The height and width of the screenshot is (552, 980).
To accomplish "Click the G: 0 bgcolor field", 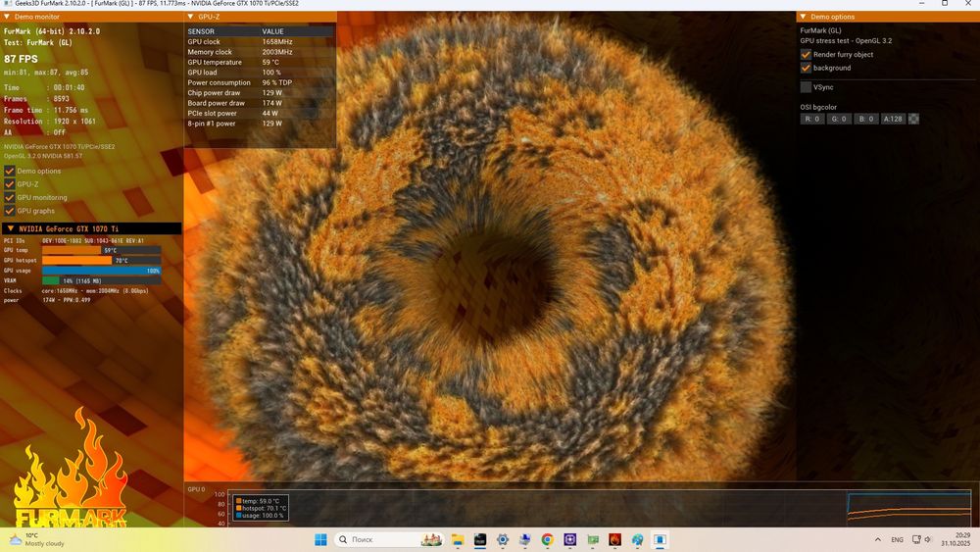I will coord(839,119).
